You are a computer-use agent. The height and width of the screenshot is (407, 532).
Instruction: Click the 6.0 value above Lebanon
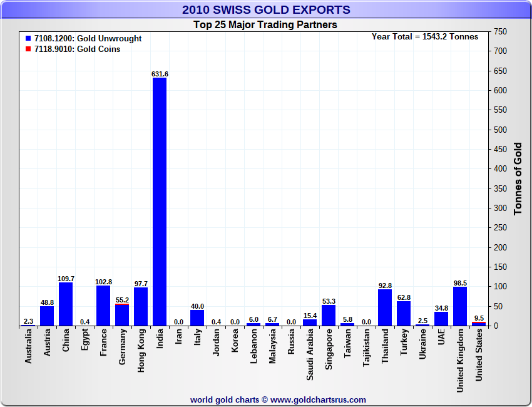(x=253, y=319)
